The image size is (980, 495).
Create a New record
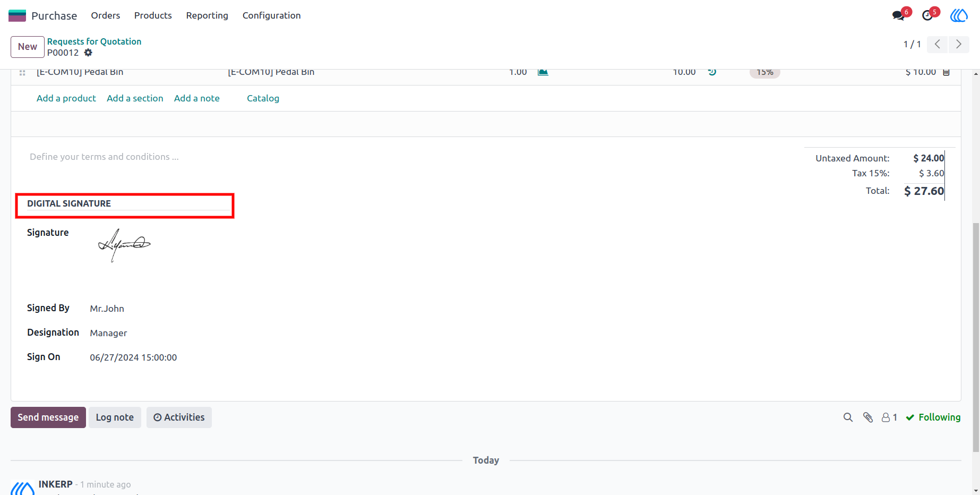pos(28,47)
